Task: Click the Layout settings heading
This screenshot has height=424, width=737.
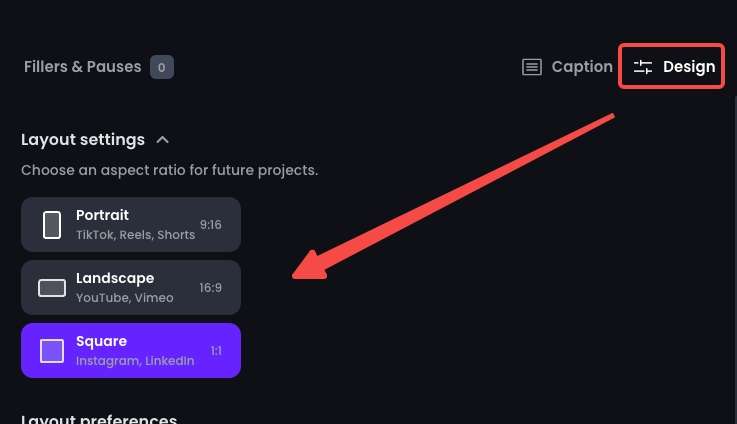Action: tap(83, 140)
